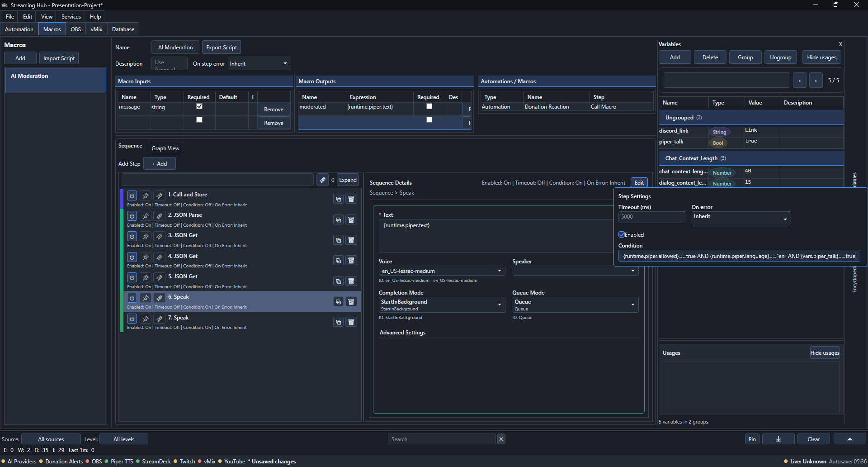
Task: Open the Graph View
Action: click(165, 148)
